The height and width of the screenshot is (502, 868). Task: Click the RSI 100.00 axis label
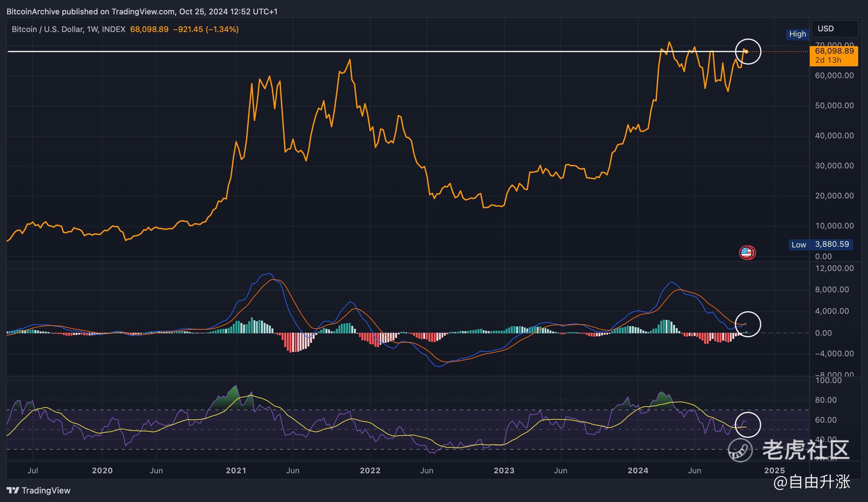coord(828,380)
